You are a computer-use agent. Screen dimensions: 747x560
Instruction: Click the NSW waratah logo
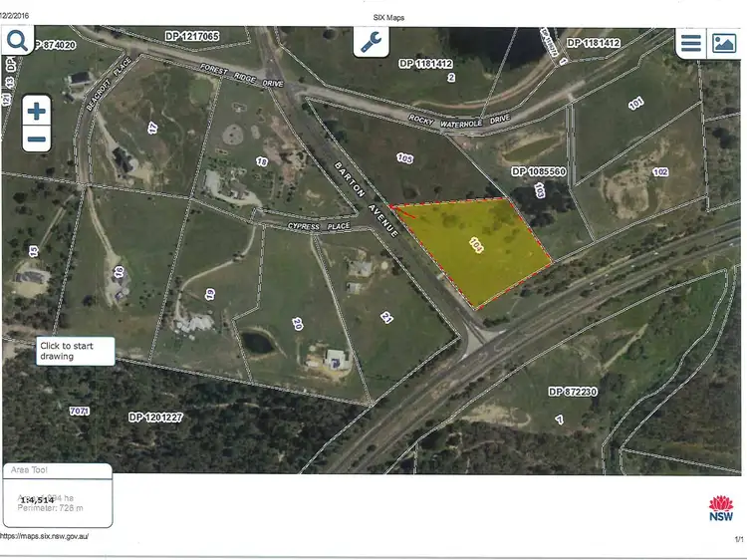click(721, 508)
